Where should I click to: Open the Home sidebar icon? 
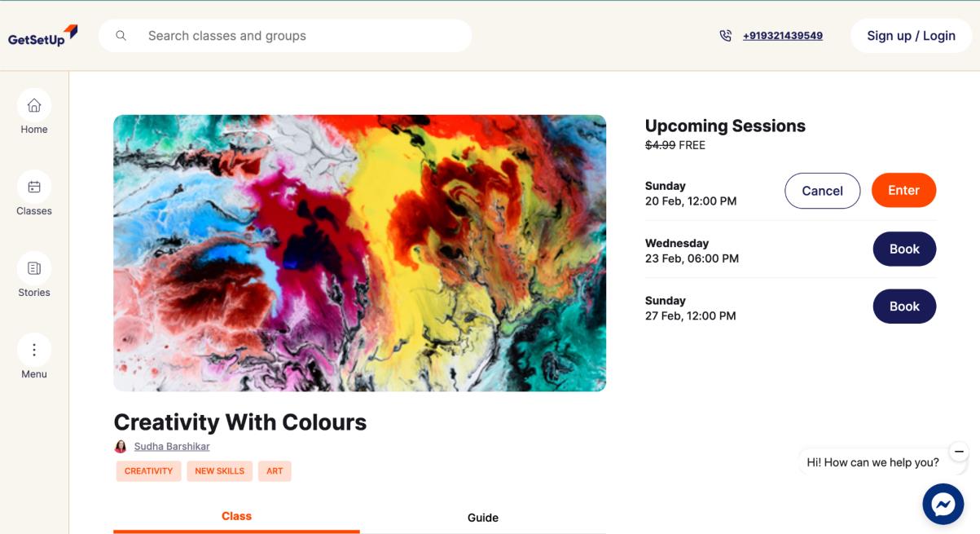click(34, 105)
